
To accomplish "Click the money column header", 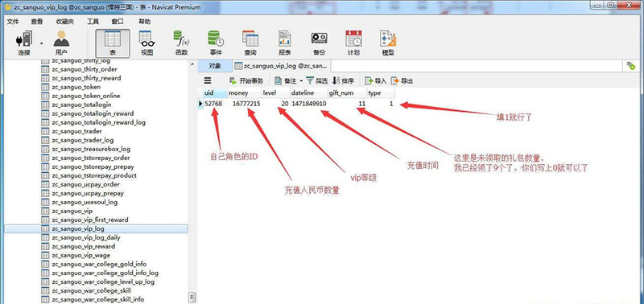I will pos(245,93).
